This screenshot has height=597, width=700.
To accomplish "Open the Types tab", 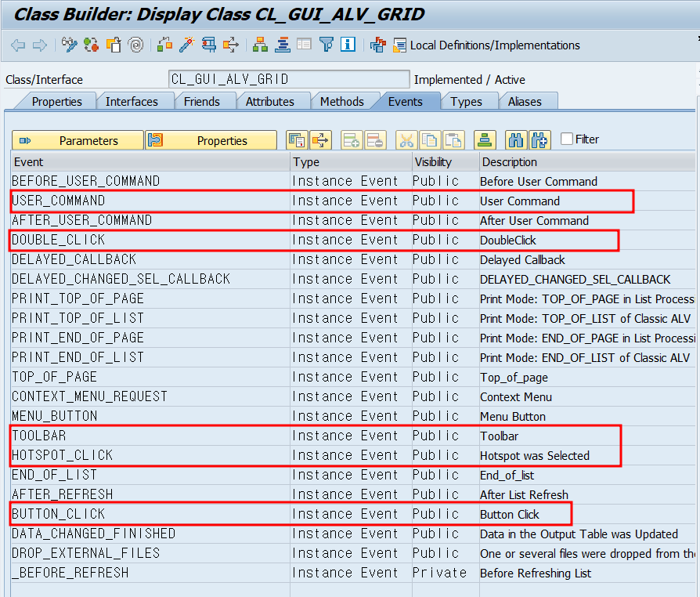I will tap(466, 101).
